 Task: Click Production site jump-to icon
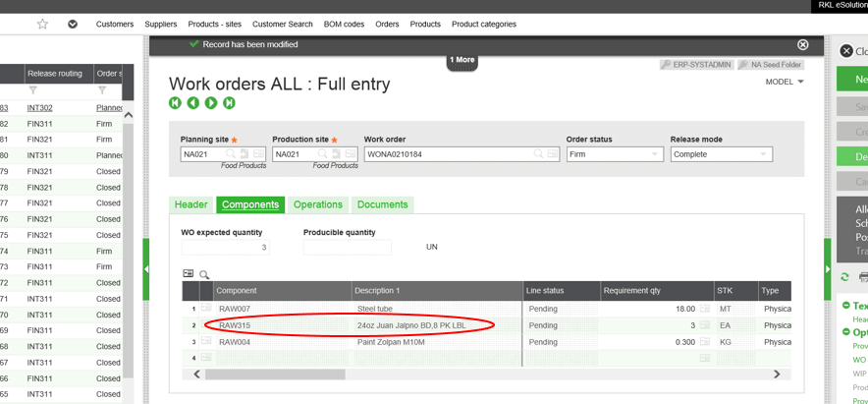pyautogui.click(x=336, y=154)
